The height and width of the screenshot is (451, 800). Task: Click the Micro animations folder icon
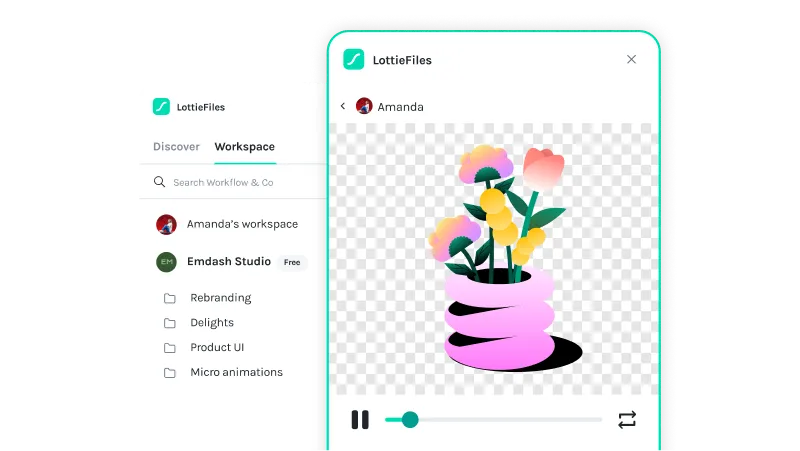pyautogui.click(x=169, y=373)
